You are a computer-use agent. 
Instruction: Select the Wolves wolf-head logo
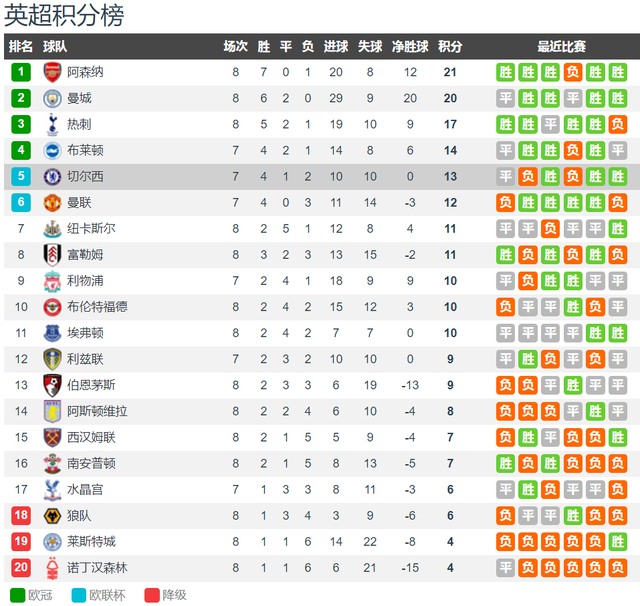52,516
